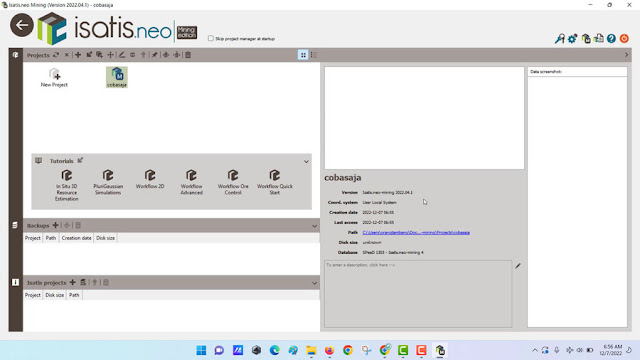Show hidden system tray icons
Screen dimensions: 640x360
(535, 350)
